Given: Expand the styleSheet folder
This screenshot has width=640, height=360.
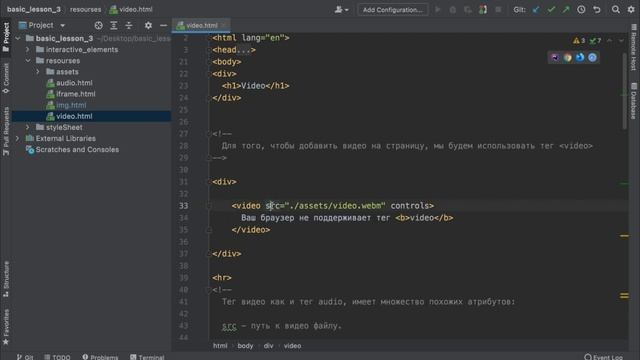Looking at the screenshot, I should tap(28, 127).
